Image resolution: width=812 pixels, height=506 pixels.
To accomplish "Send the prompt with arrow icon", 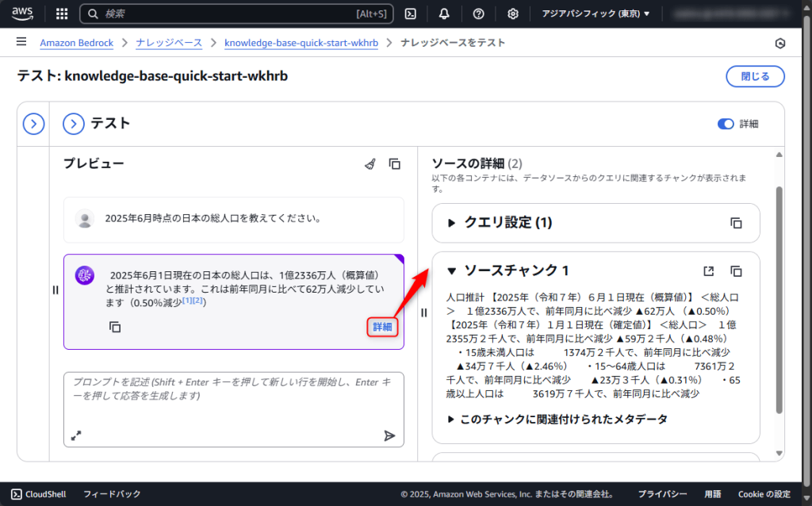I will 389,435.
